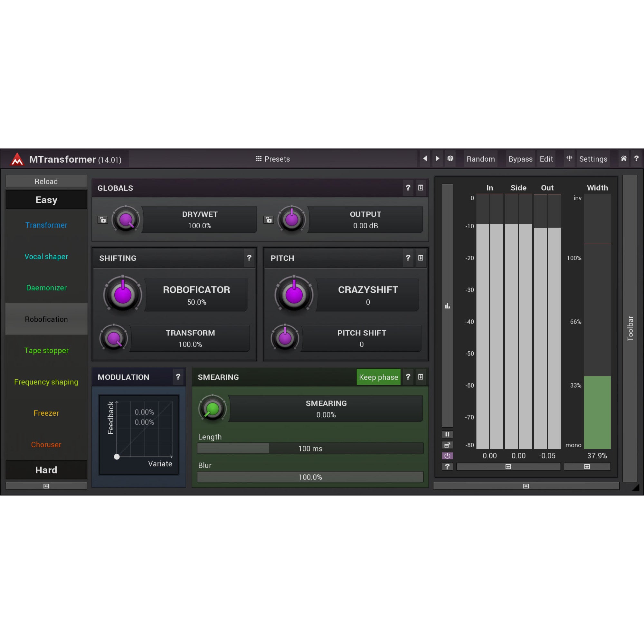Expand the vertical Toolbar strip
Image resolution: width=644 pixels, height=644 pixels.
630,328
